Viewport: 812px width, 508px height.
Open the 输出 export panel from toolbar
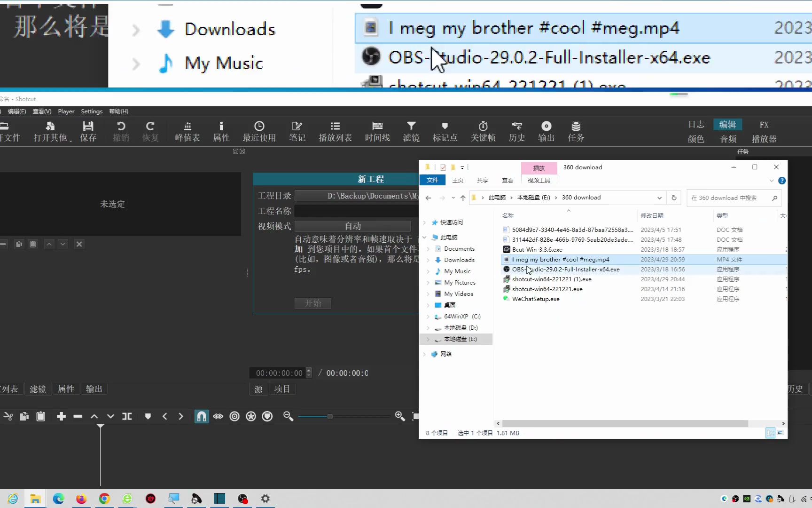pyautogui.click(x=546, y=131)
